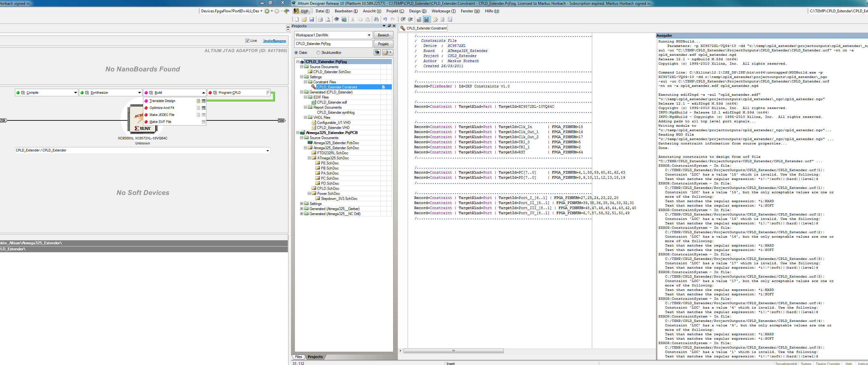Click the Projekt button
The image size is (868, 365).
coord(383,44)
